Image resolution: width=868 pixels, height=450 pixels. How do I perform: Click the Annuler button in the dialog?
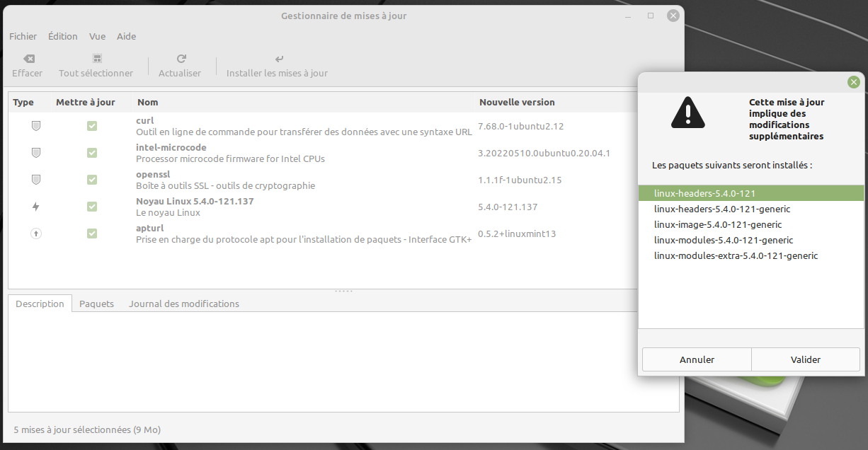697,359
